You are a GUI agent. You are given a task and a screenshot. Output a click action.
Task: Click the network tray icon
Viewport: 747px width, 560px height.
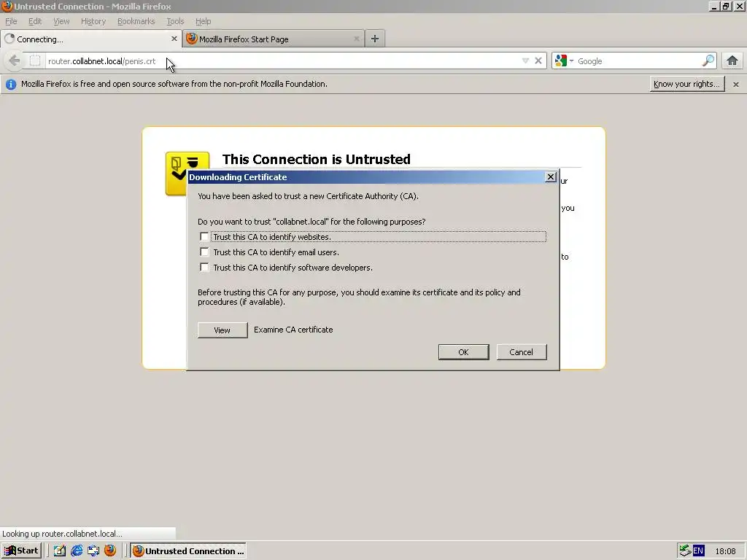(685, 551)
